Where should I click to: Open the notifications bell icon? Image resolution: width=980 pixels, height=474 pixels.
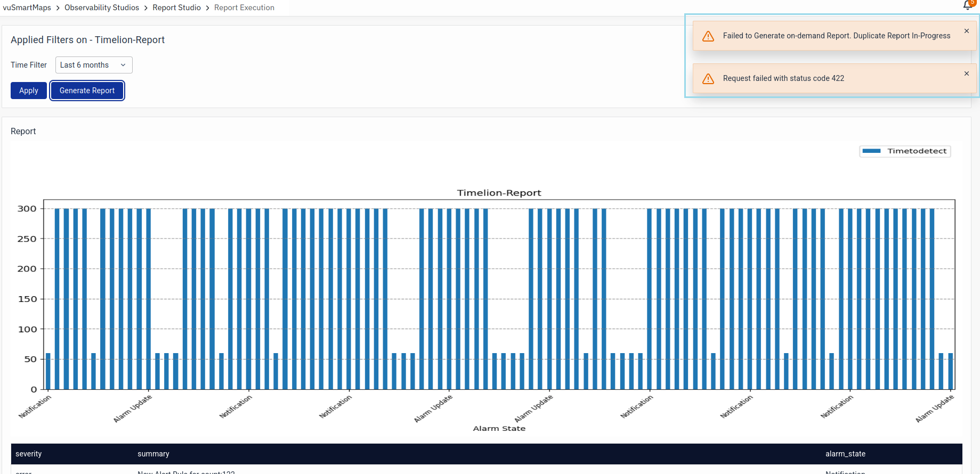point(968,5)
